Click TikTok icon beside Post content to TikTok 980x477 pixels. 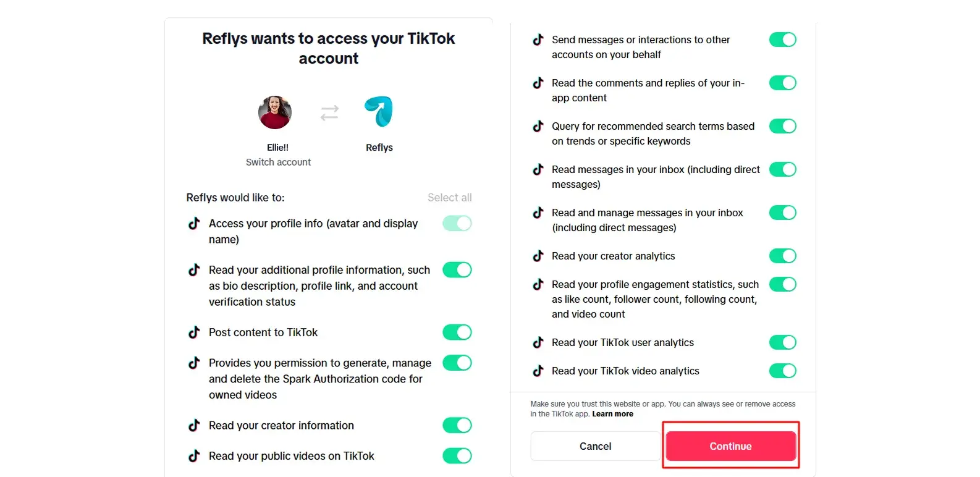pyautogui.click(x=194, y=332)
